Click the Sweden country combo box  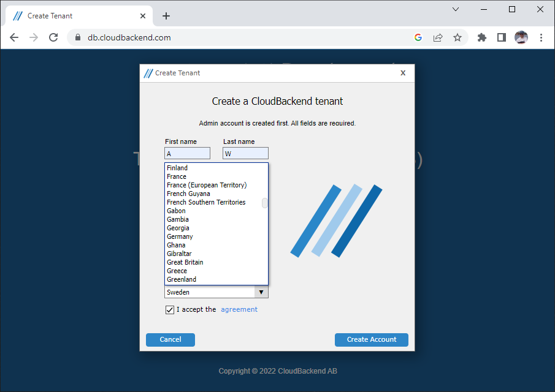coord(216,292)
